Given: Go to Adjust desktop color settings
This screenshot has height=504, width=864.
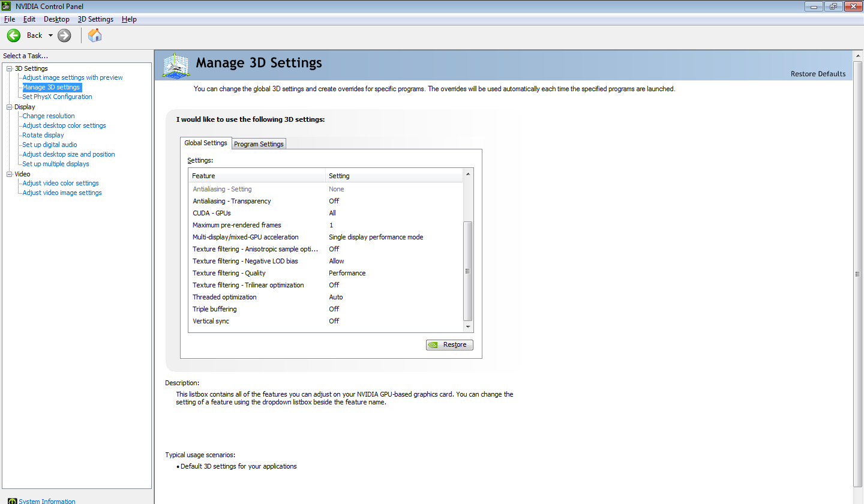Looking at the screenshot, I should [64, 125].
